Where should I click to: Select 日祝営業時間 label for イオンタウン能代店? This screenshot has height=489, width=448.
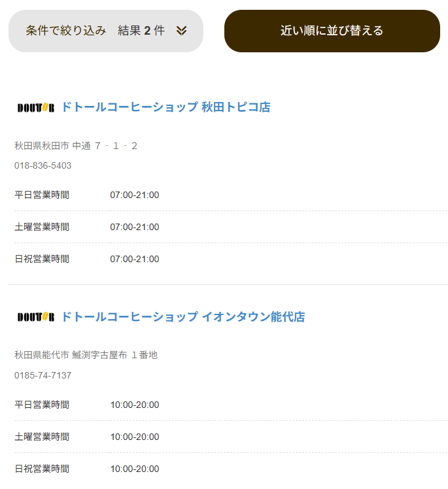[42, 469]
